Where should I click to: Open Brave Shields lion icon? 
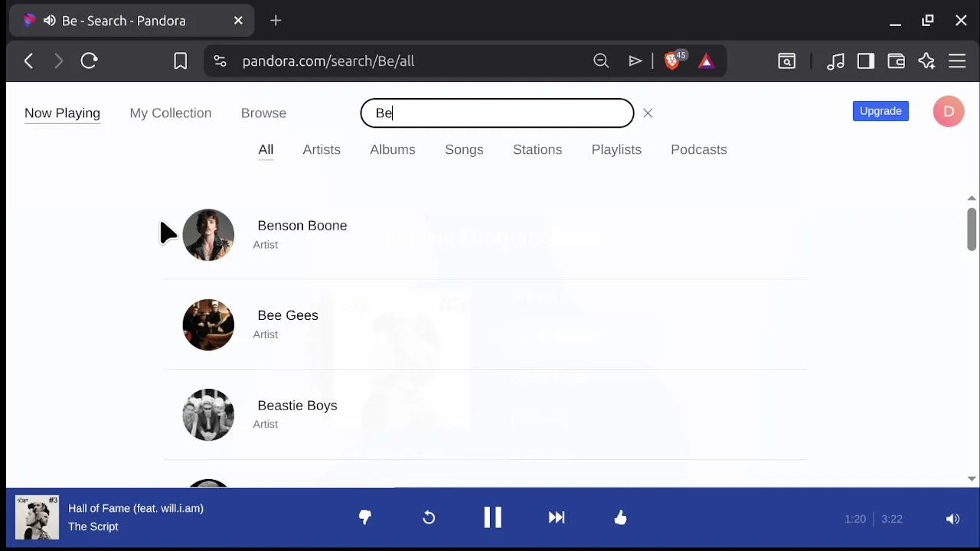coord(673,60)
